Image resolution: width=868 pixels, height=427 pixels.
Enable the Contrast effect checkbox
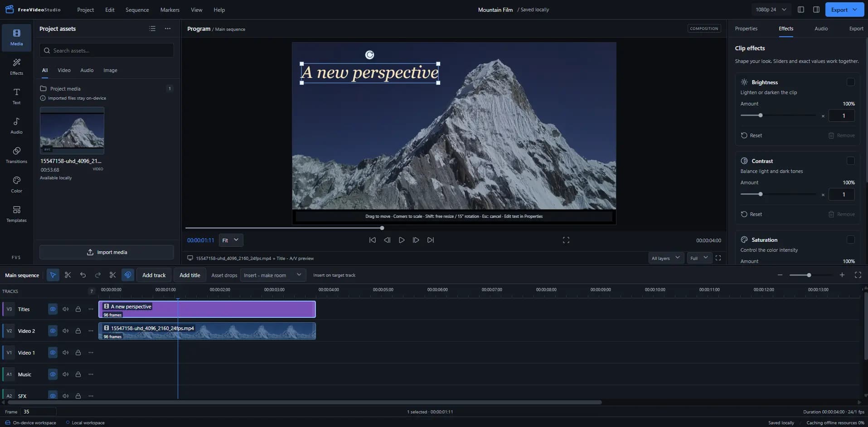(x=851, y=161)
